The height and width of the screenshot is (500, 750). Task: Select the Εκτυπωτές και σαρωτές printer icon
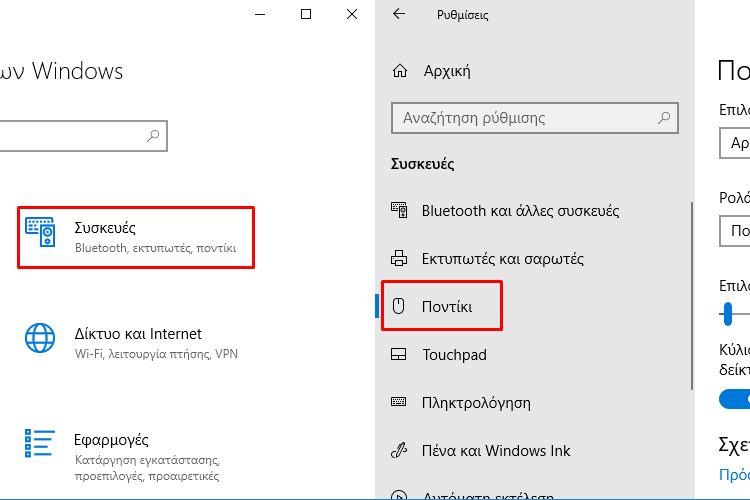click(x=399, y=258)
